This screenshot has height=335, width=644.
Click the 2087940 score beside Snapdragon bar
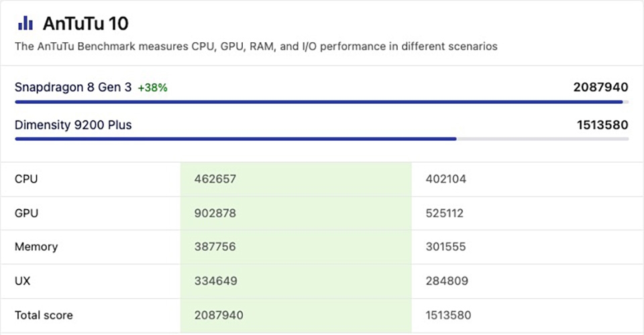coord(601,87)
